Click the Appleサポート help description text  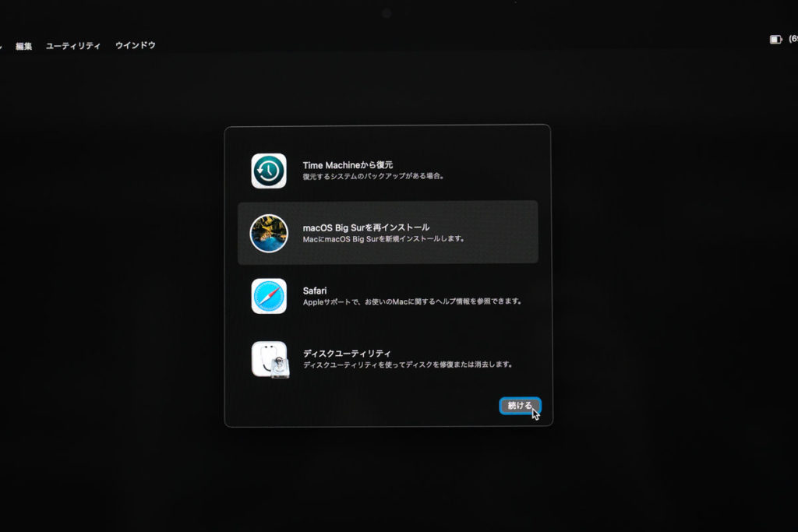pos(412,301)
